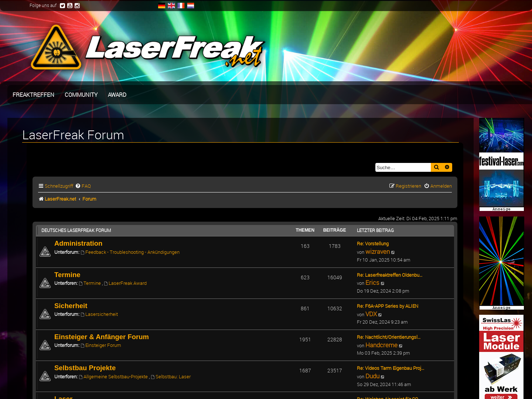Open the FREAKTREFFEN menu
The image size is (532, 399).
click(33, 95)
